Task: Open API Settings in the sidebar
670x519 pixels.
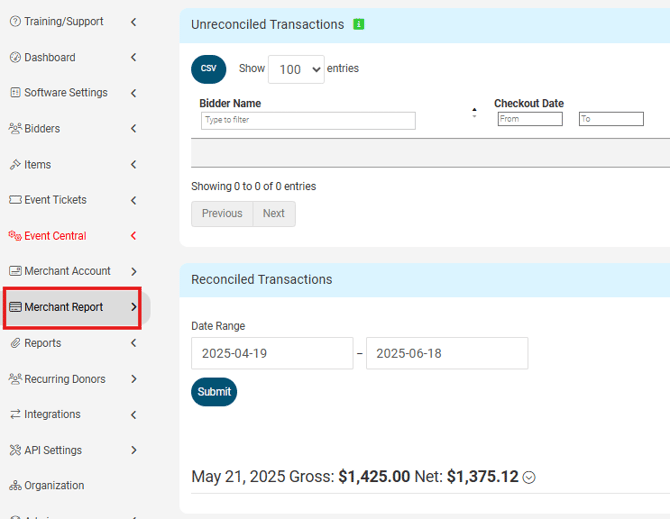Action: (x=53, y=450)
